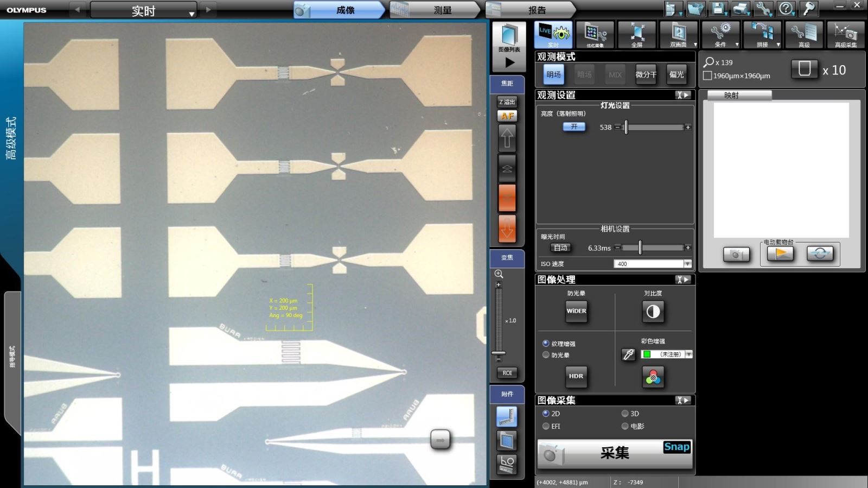
Task: Choose the 防光晕 radio option
Action: tap(546, 355)
